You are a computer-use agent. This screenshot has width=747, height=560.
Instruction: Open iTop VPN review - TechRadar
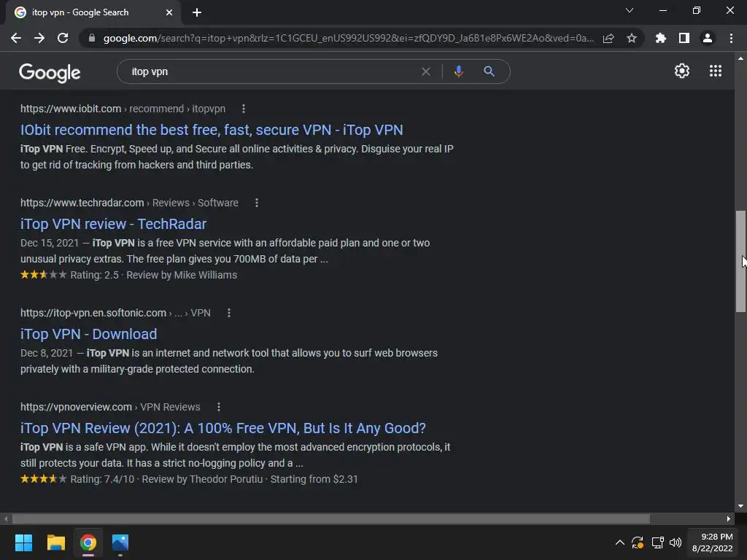113,224
